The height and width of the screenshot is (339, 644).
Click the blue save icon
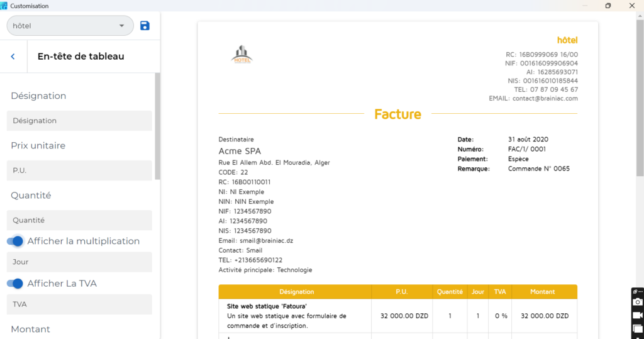coord(145,26)
